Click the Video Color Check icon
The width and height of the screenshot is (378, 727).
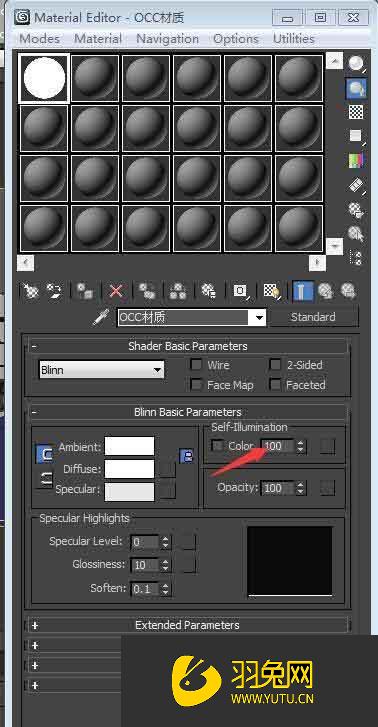(357, 160)
